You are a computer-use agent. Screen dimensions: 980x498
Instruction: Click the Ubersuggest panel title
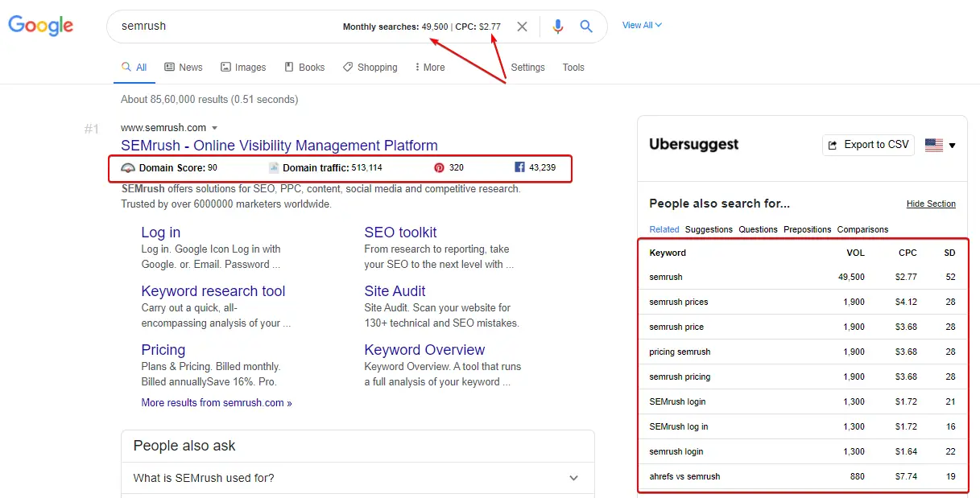pos(693,145)
